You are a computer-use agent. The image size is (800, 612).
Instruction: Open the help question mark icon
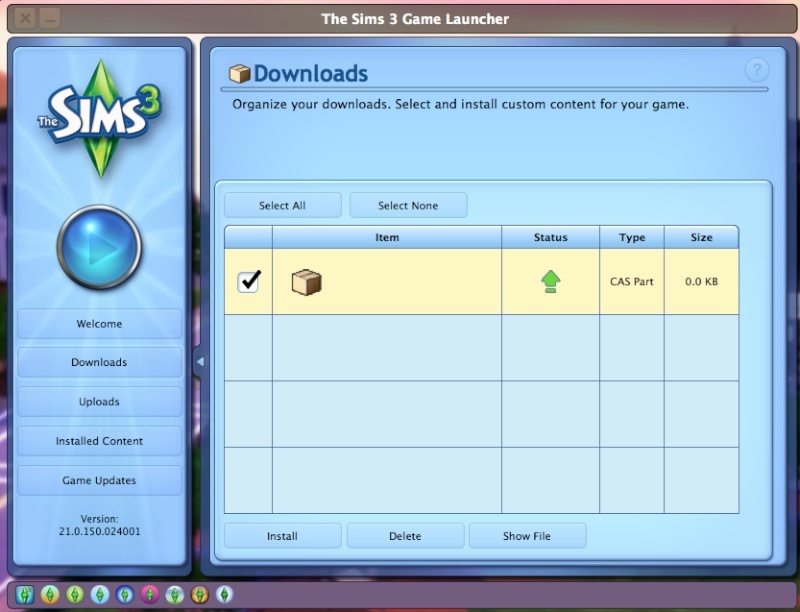click(x=757, y=70)
